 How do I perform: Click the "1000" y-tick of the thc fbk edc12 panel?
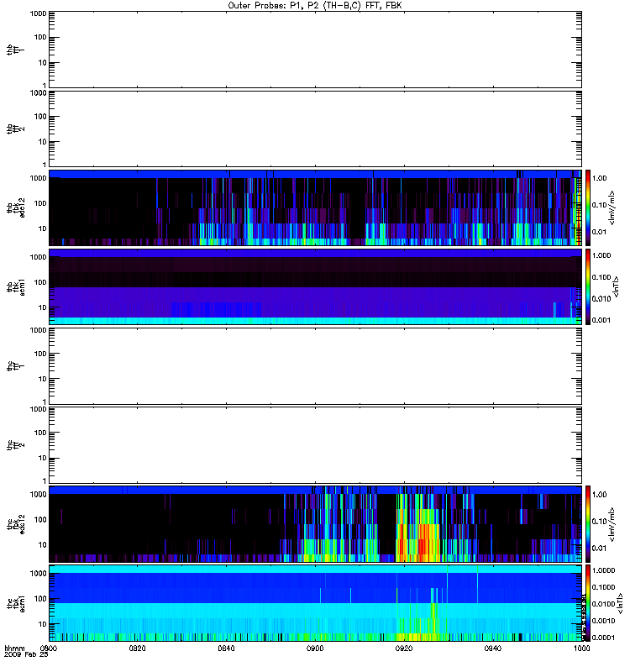(39, 495)
